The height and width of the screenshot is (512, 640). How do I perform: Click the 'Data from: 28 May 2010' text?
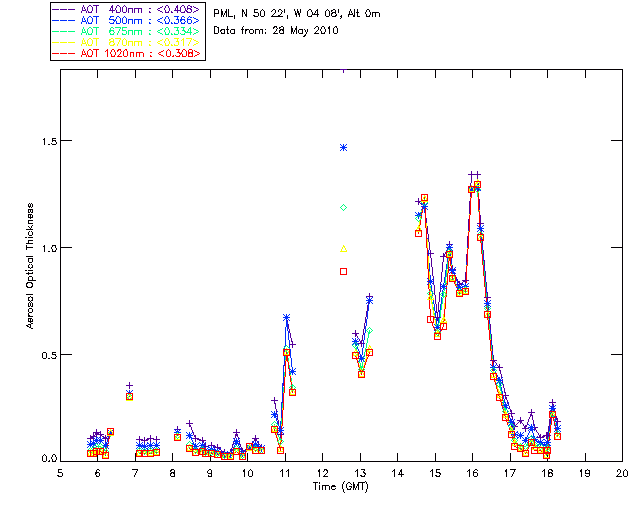[x=277, y=31]
